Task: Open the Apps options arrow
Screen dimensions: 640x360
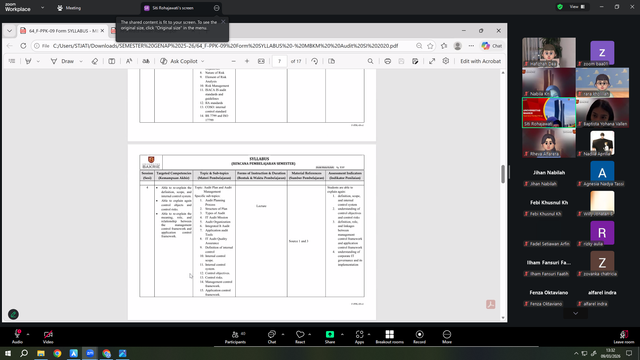Action: (369, 334)
